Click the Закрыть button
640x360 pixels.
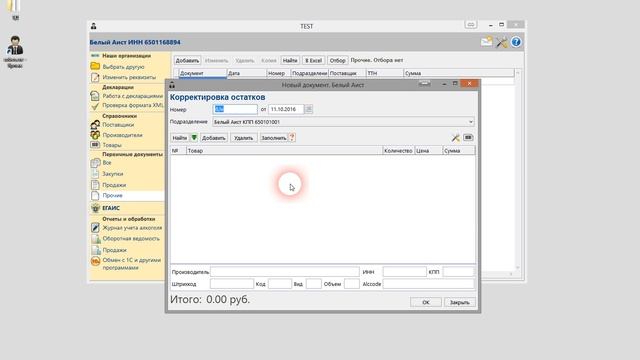coord(460,302)
